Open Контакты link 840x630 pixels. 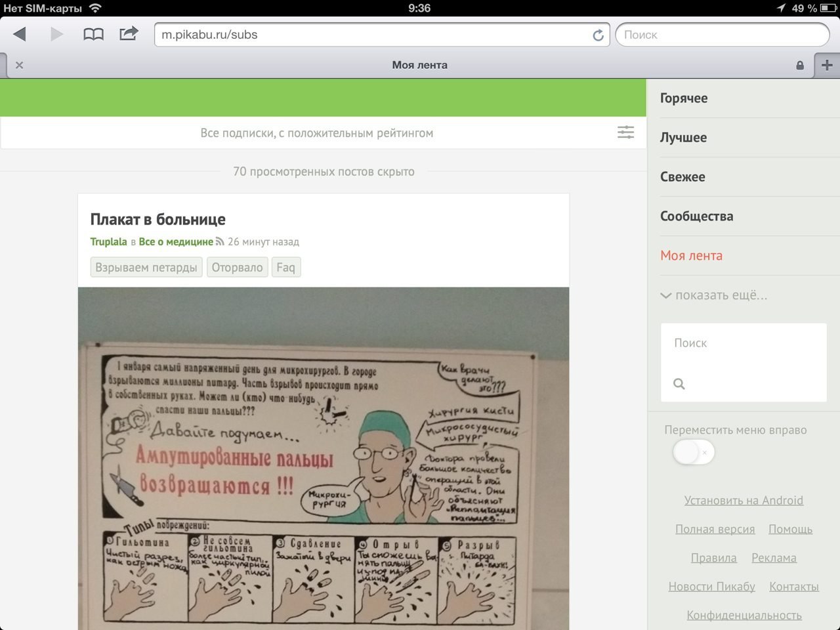tap(794, 587)
